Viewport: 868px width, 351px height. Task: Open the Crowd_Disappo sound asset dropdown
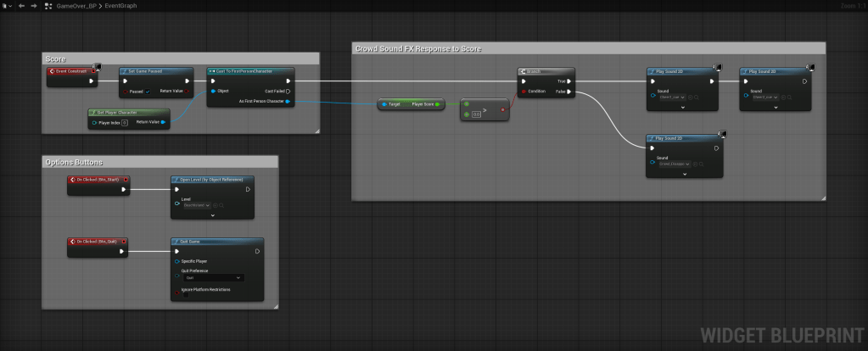pos(675,164)
